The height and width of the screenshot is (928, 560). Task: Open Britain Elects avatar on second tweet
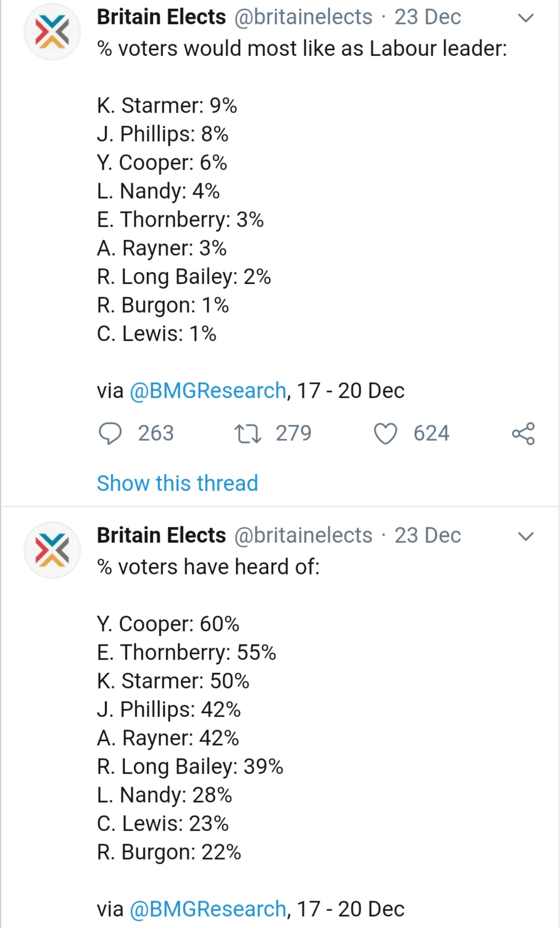coord(52,550)
